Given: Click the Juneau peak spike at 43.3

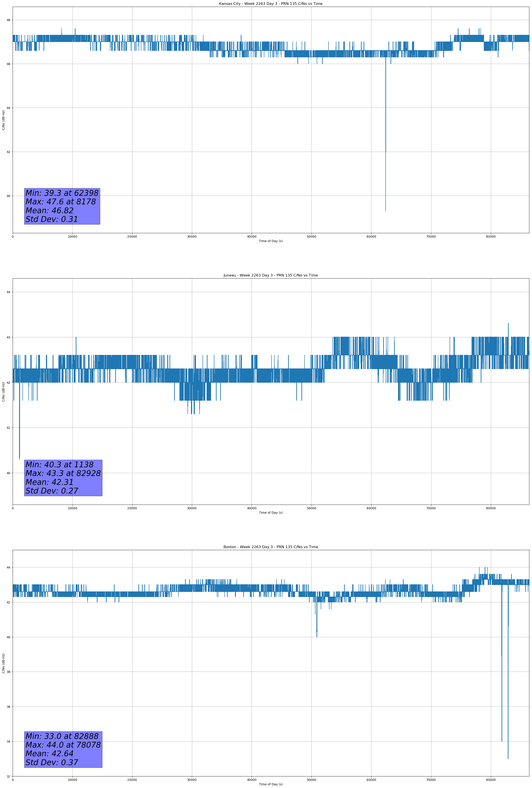Looking at the screenshot, I should pyautogui.click(x=508, y=330).
